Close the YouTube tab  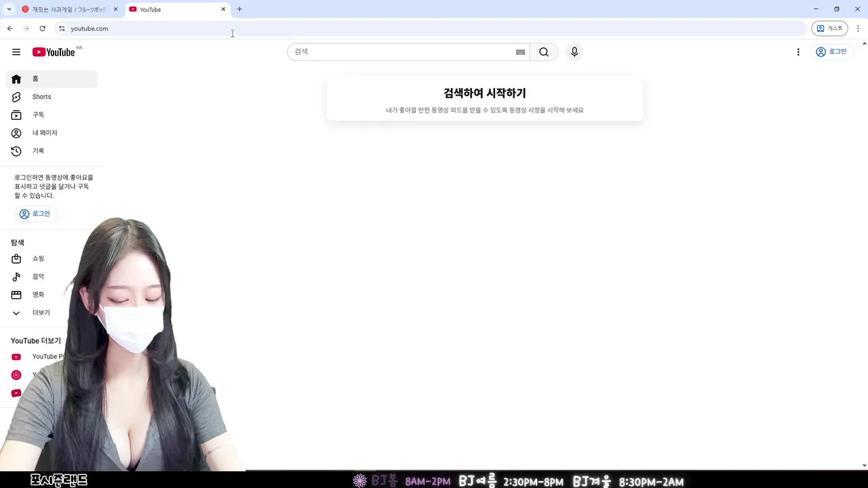223,9
